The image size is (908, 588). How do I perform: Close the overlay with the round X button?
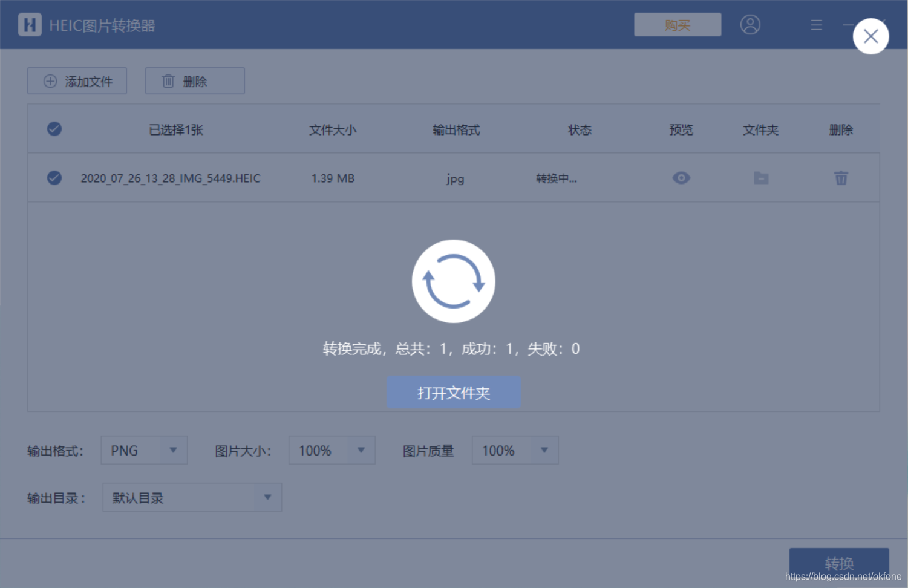coord(870,36)
